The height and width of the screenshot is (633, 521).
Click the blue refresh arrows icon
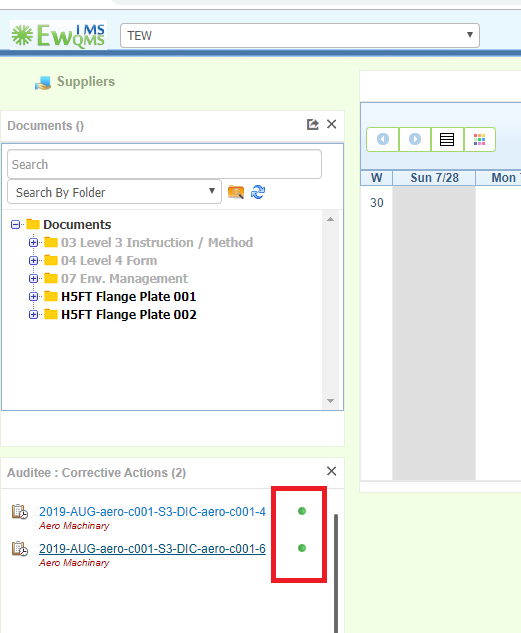258,192
